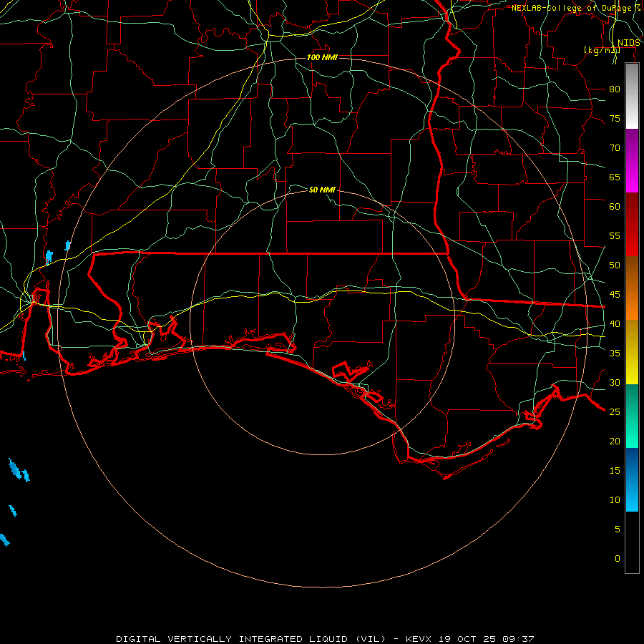Click the KEVX 19 OCT 25 09:37 timestamp
This screenshot has width=644, height=644.
[x=470, y=639]
